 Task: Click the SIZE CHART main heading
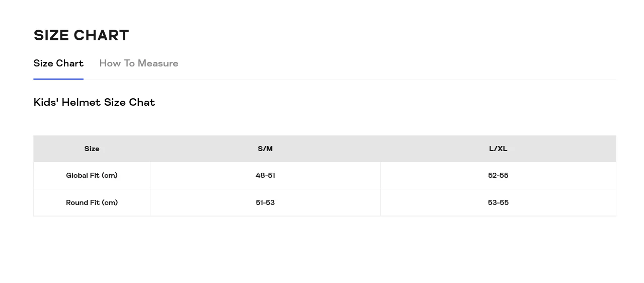pyautogui.click(x=81, y=35)
